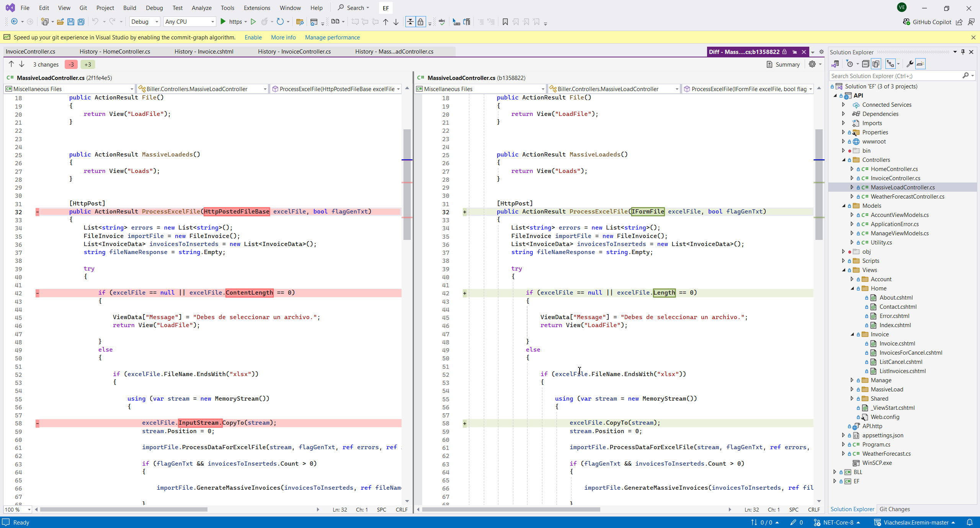Toggle the lock (read-only) toolbar button
The image size is (980, 528).
(420, 22)
